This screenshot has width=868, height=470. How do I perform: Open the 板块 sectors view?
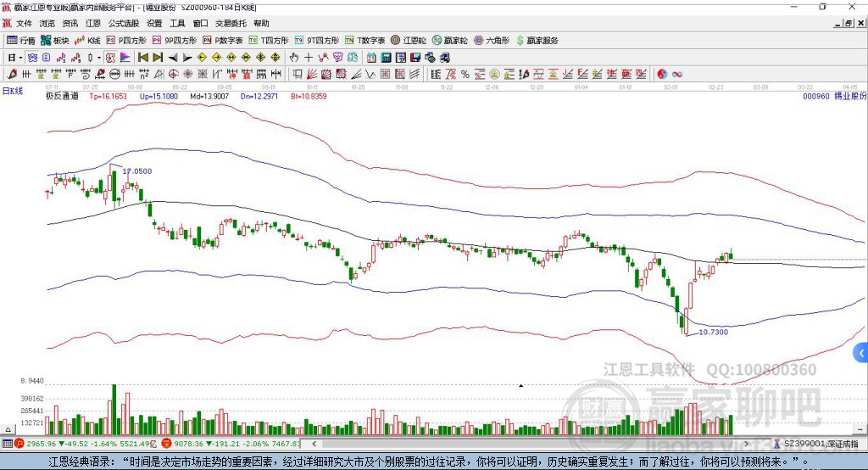pyautogui.click(x=55, y=41)
